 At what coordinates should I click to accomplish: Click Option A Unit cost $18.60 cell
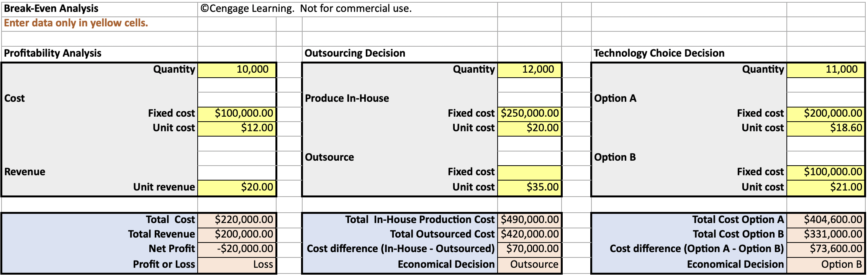[825, 128]
